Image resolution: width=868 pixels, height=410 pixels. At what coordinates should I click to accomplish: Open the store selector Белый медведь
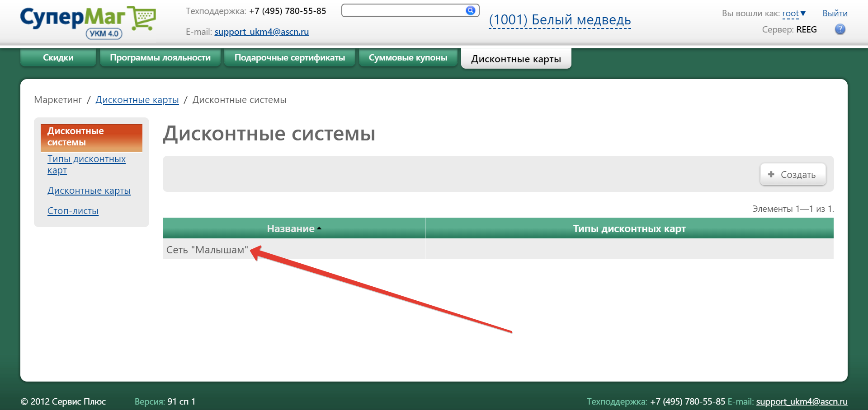[x=560, y=20]
